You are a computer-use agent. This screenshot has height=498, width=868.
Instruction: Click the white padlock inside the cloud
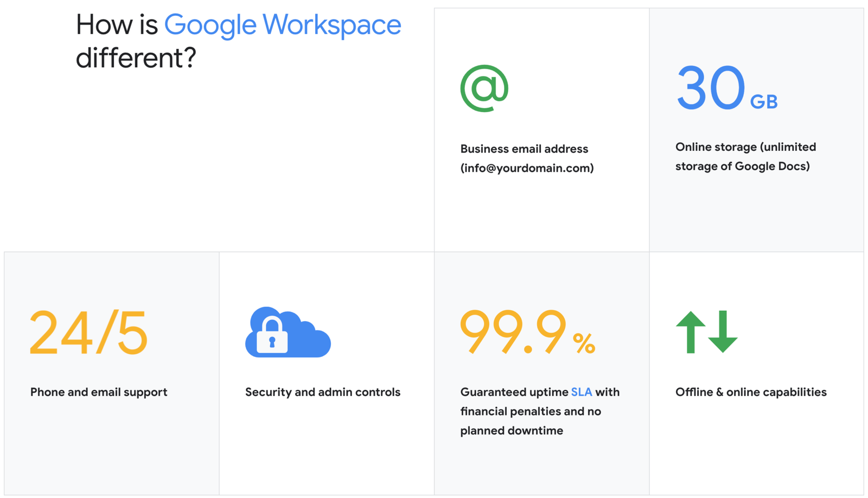[x=272, y=336]
